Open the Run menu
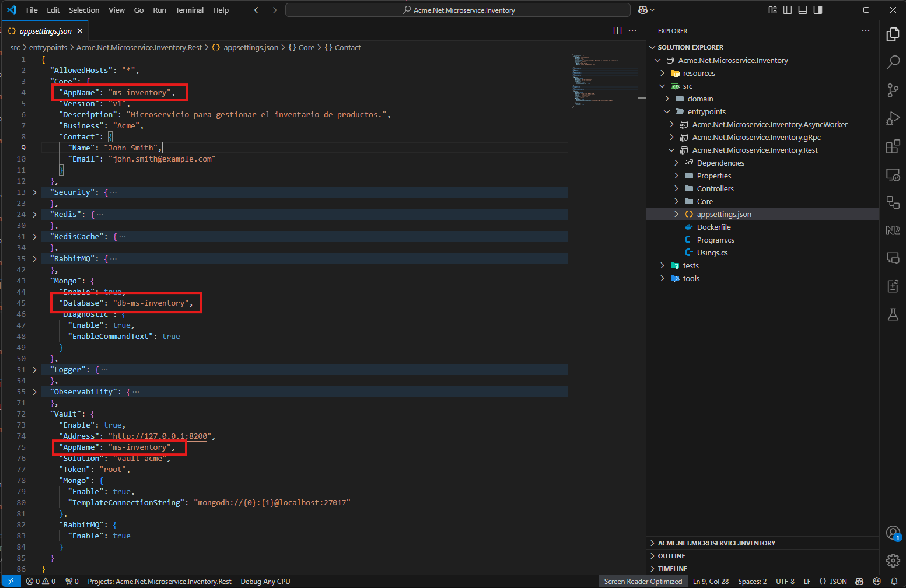This screenshot has height=588, width=906. (x=159, y=10)
